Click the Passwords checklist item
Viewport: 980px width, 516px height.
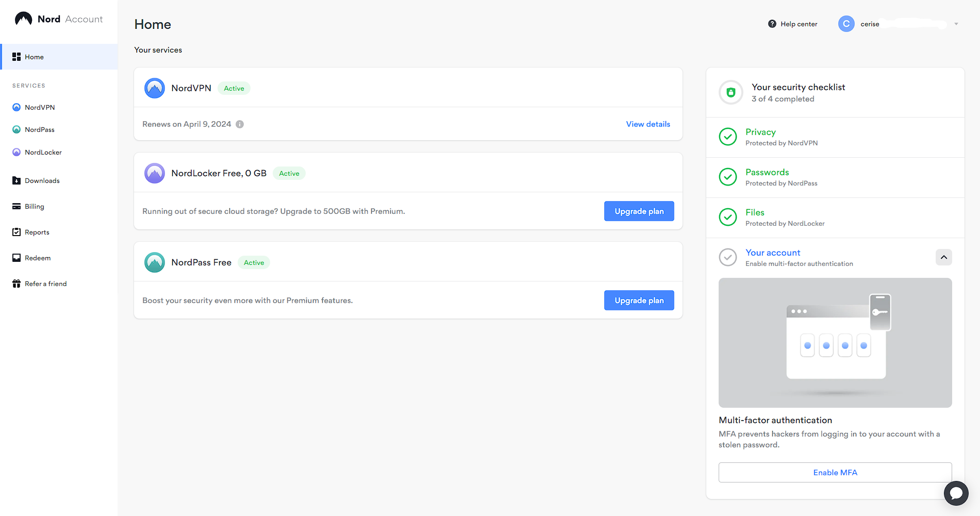835,177
